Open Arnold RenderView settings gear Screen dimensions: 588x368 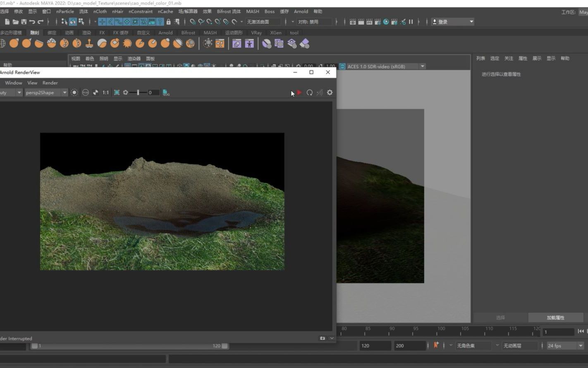(x=330, y=93)
